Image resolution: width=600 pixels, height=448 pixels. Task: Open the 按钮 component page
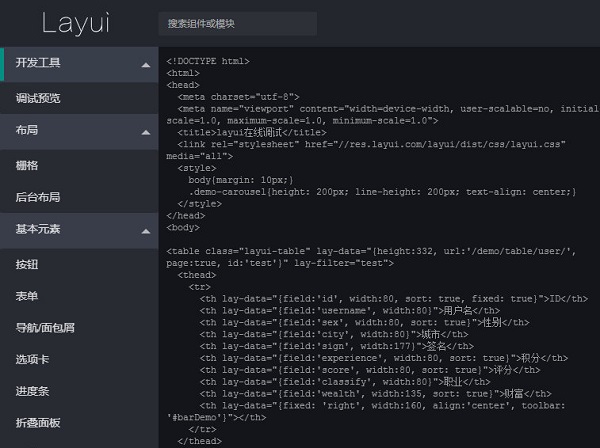click(27, 264)
